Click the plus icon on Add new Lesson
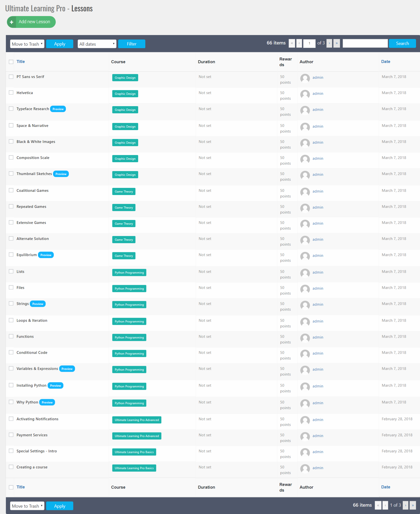 coord(12,22)
